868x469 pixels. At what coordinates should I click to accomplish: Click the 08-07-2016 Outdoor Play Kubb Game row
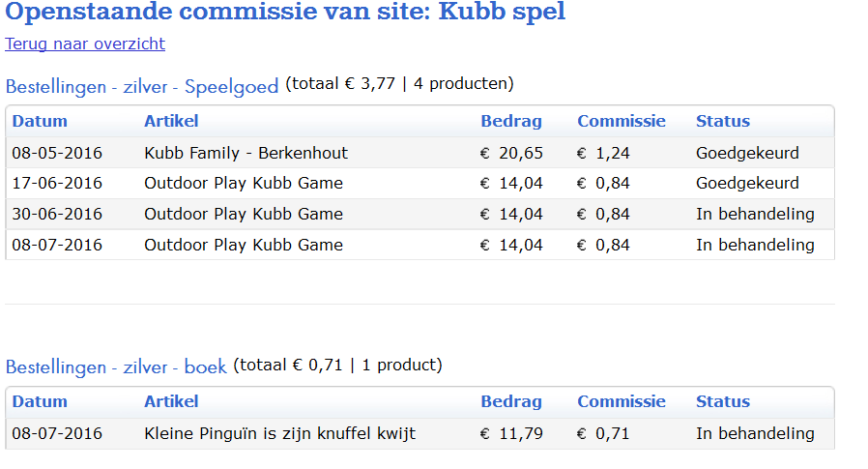pos(420,245)
